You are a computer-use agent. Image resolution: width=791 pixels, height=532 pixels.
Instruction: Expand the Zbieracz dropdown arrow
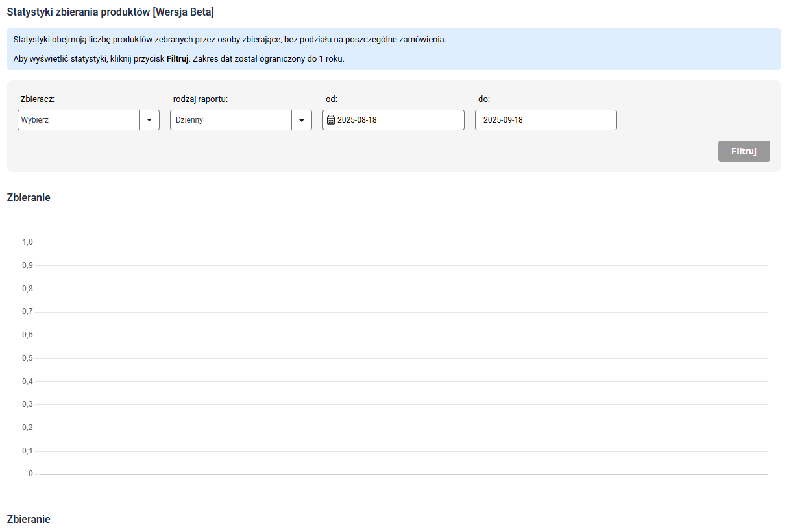149,120
